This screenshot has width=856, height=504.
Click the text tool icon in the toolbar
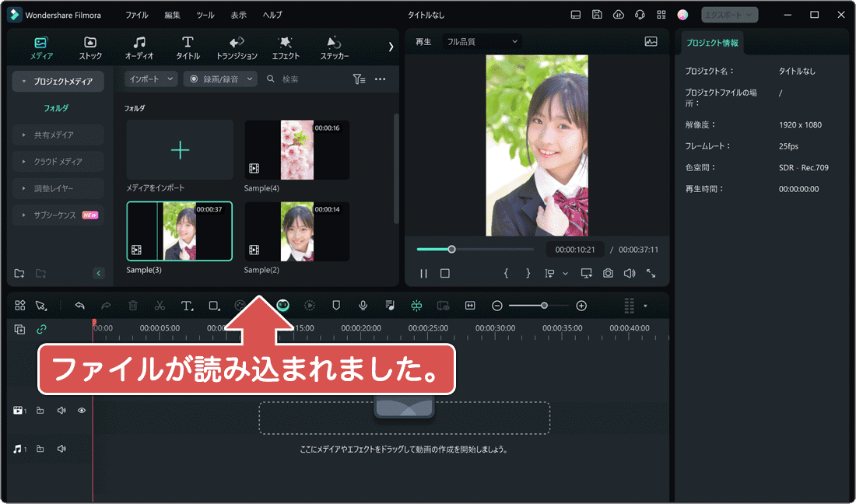(x=187, y=306)
